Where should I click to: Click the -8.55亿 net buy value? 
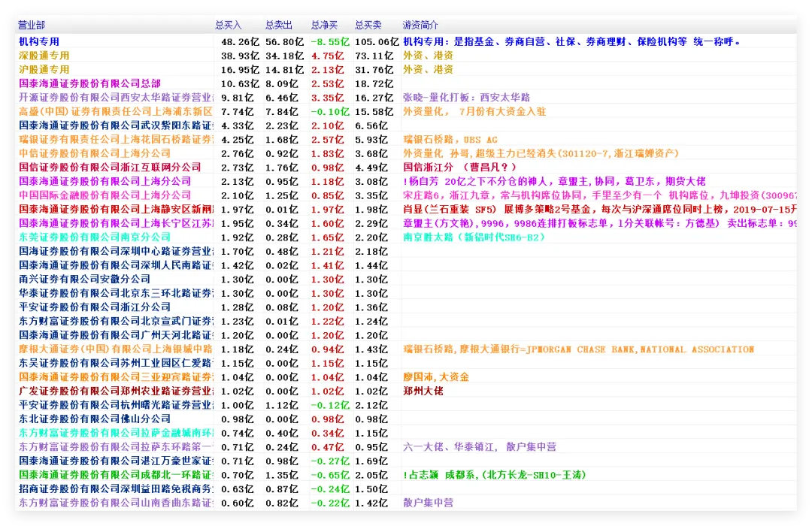[330, 41]
